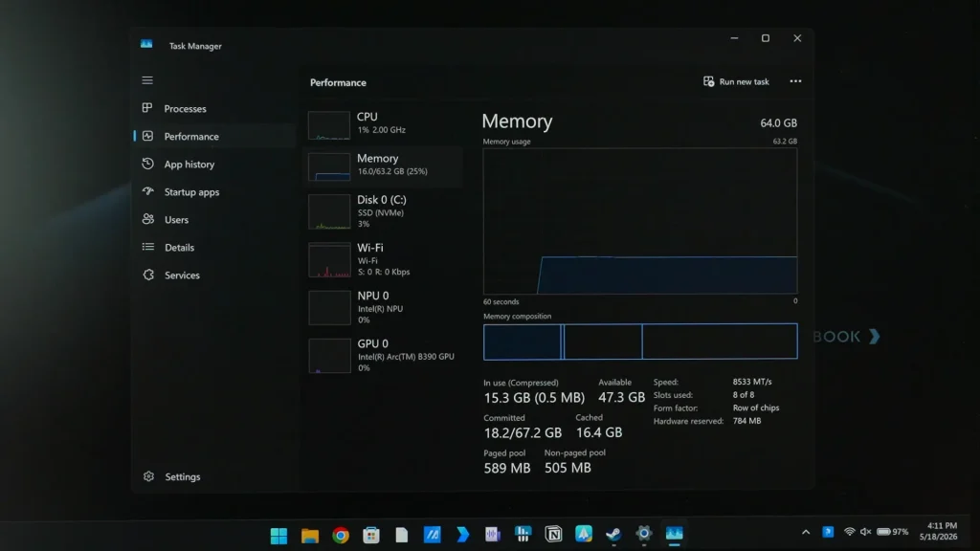Click the Cached value 16.4 GB
Viewport: 980px width, 551px height.
pos(599,433)
